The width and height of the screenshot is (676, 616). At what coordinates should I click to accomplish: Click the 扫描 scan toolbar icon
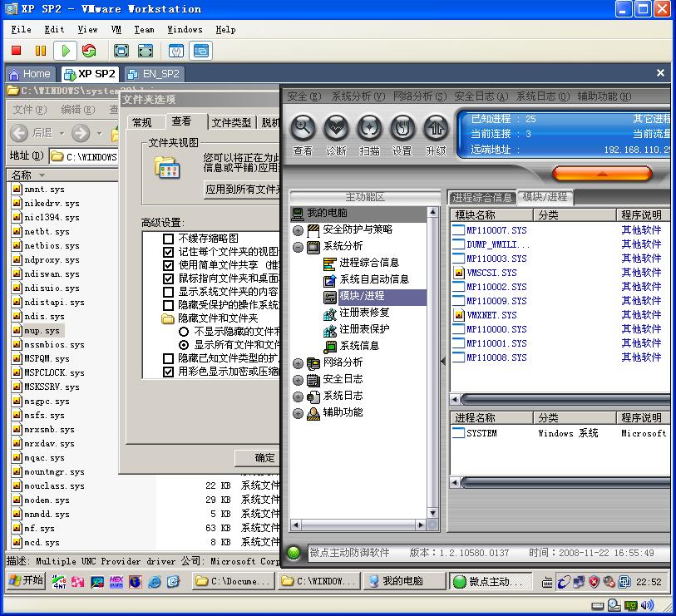(369, 128)
